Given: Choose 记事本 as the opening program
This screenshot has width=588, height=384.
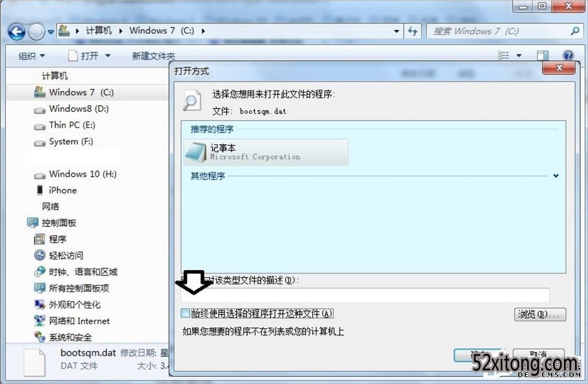Looking at the screenshot, I should coord(267,152).
